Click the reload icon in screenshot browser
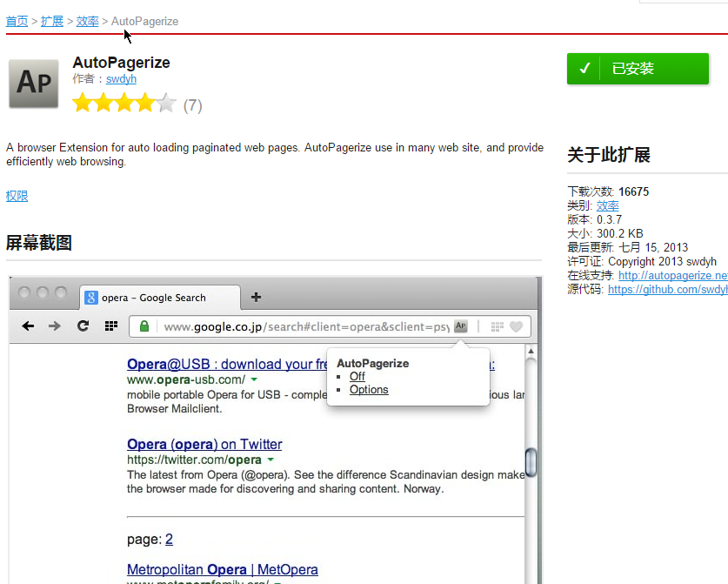This screenshot has width=728, height=584. [x=83, y=326]
